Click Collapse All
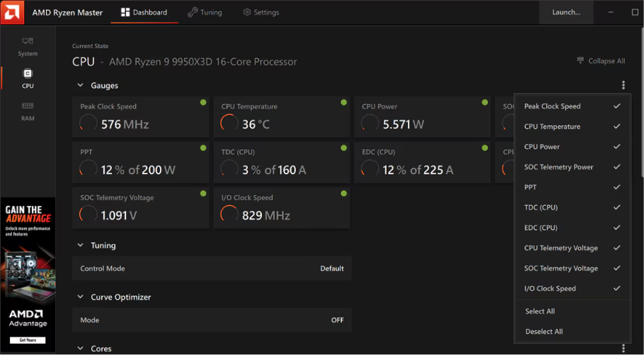The height and width of the screenshot is (355, 644). (x=601, y=61)
